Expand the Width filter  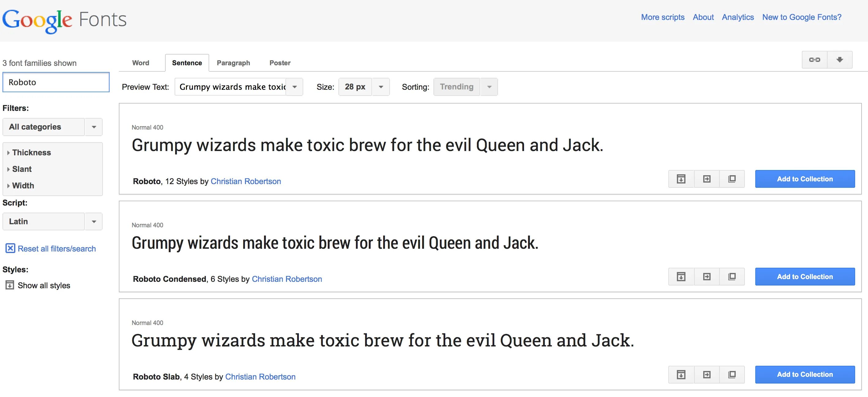[x=21, y=186]
